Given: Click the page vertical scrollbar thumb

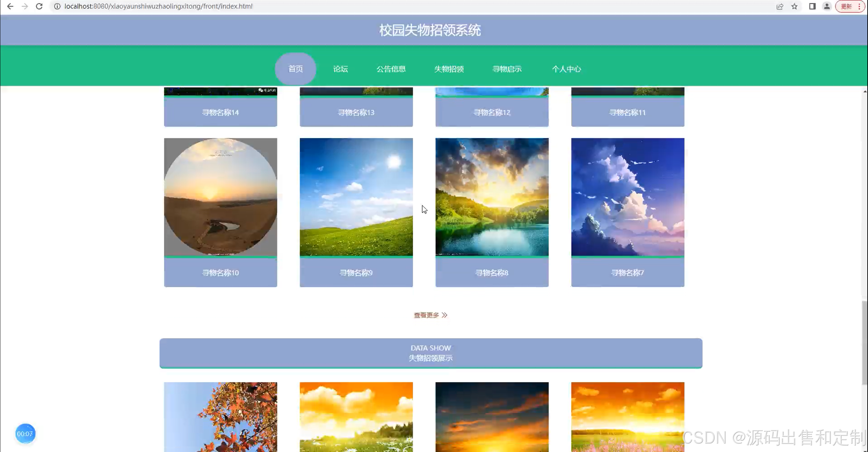Looking at the screenshot, I should pos(865,343).
